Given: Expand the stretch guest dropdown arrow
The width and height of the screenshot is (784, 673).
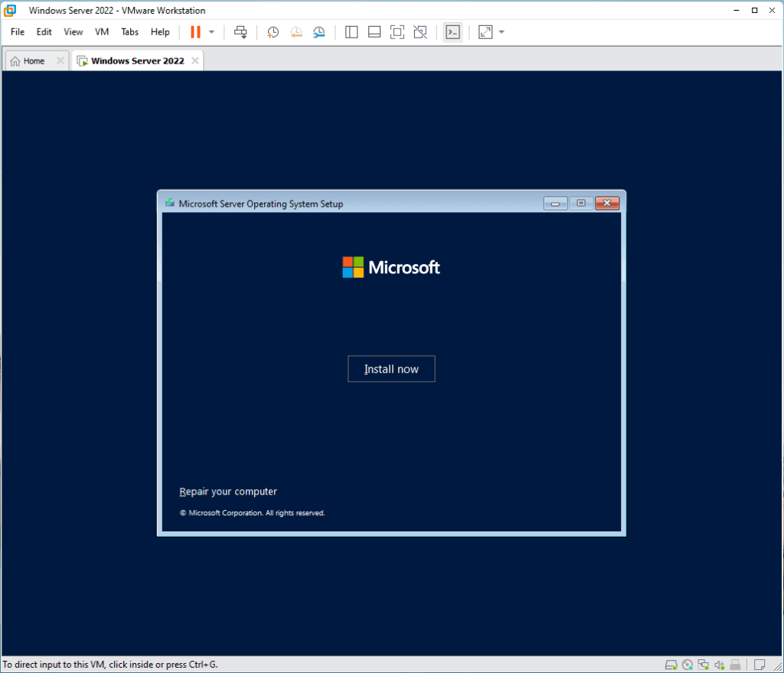Looking at the screenshot, I should tap(501, 32).
